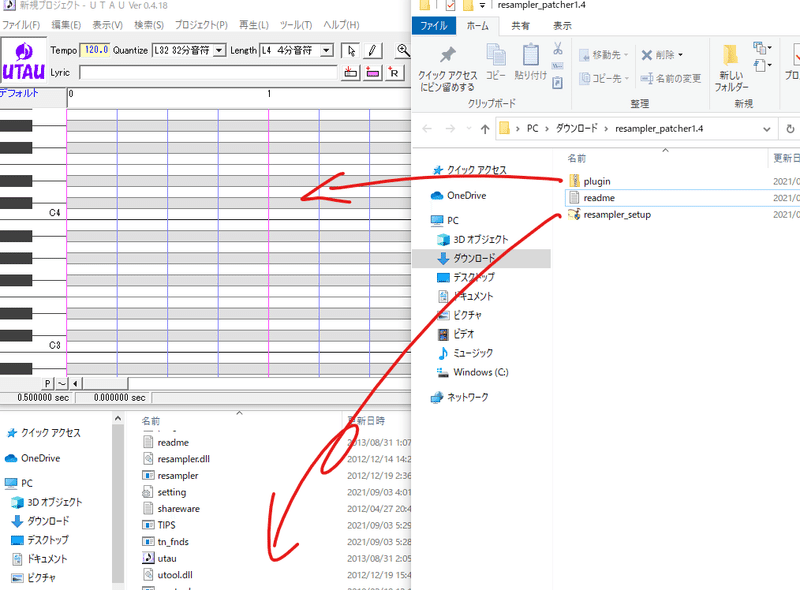Open the Length L4 dropdown
Viewport: 800px width, 590px height.
tap(327, 50)
